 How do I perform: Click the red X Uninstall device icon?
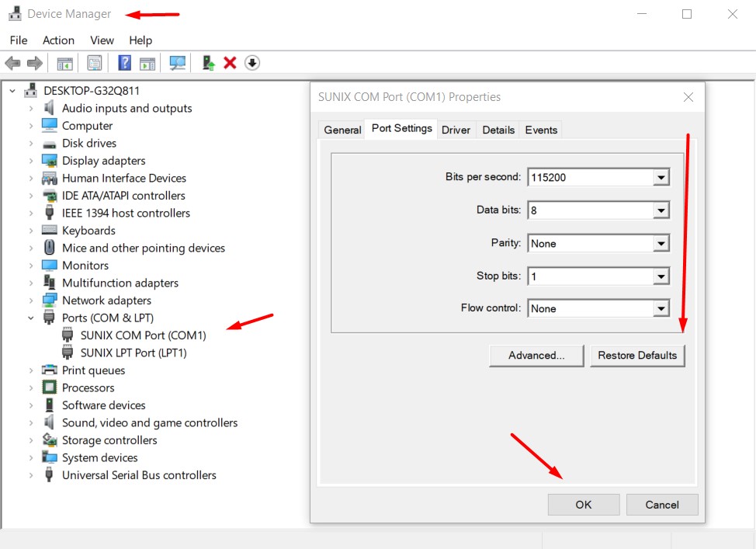(230, 63)
